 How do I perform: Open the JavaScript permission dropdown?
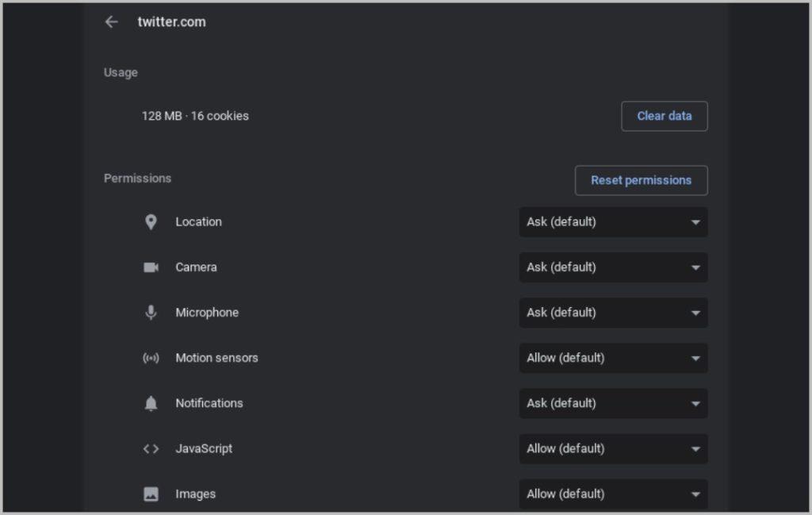(x=613, y=448)
